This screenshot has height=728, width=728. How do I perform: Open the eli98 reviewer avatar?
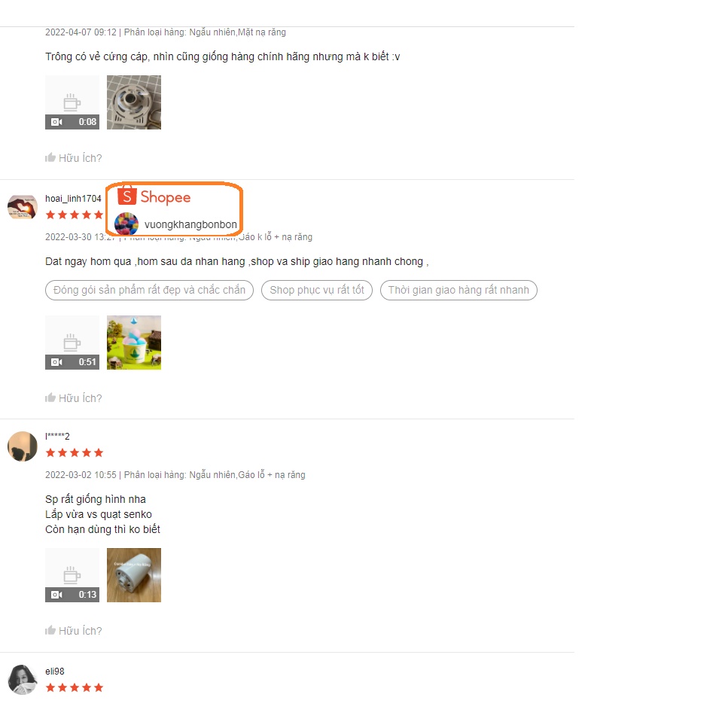(23, 680)
